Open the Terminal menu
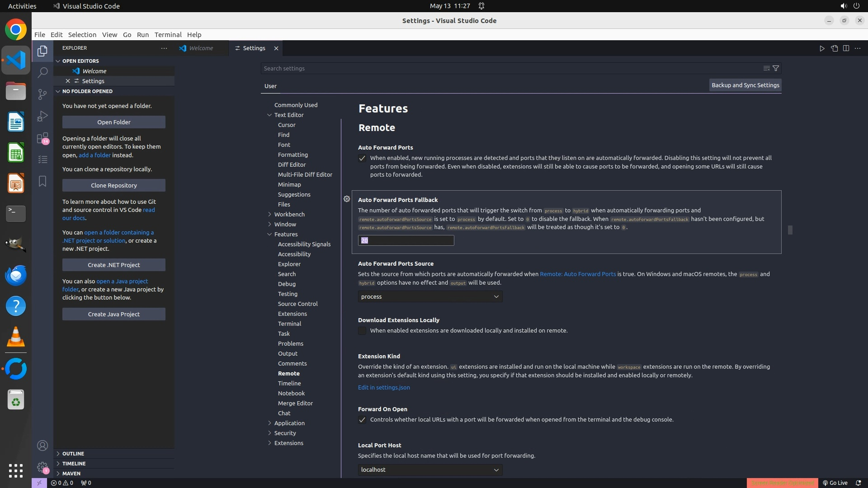The image size is (868, 488). pos(168,35)
